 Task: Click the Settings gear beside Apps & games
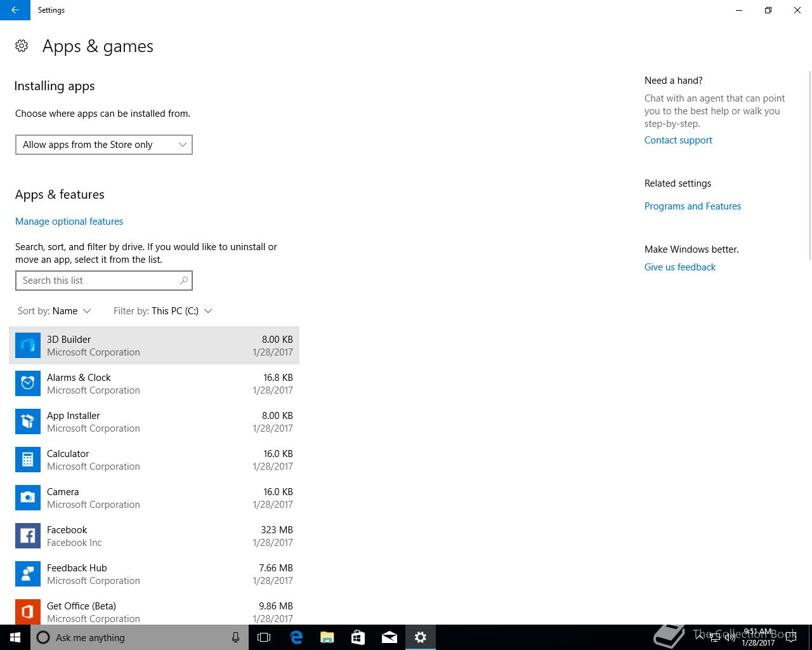(x=22, y=46)
